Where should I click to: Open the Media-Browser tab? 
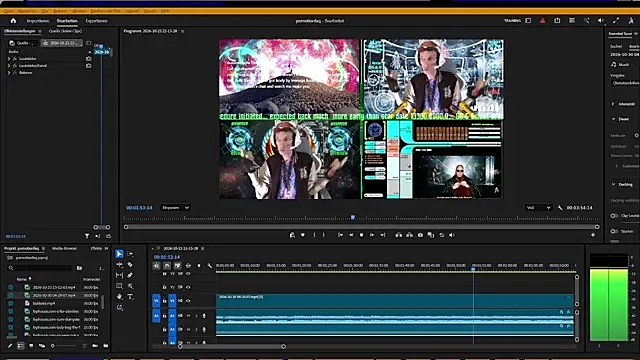pyautogui.click(x=64, y=248)
